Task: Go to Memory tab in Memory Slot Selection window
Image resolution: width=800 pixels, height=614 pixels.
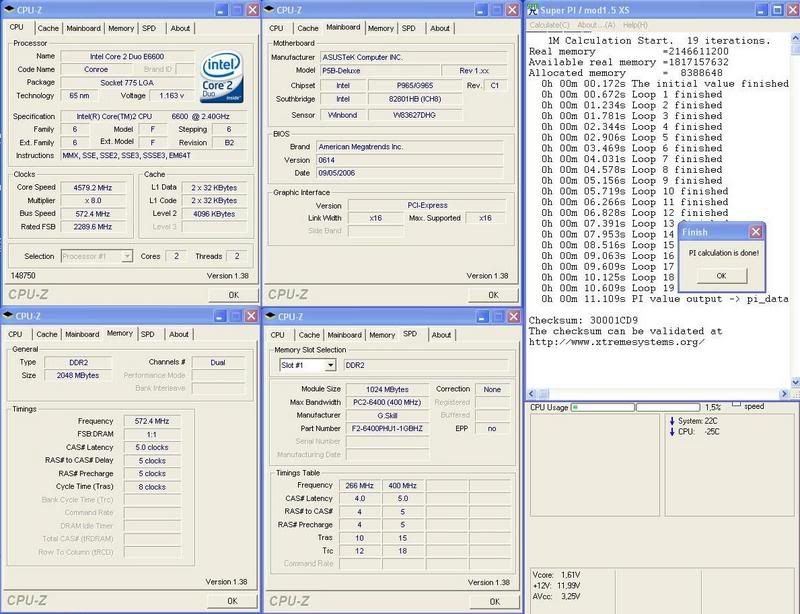Action: pyautogui.click(x=382, y=335)
